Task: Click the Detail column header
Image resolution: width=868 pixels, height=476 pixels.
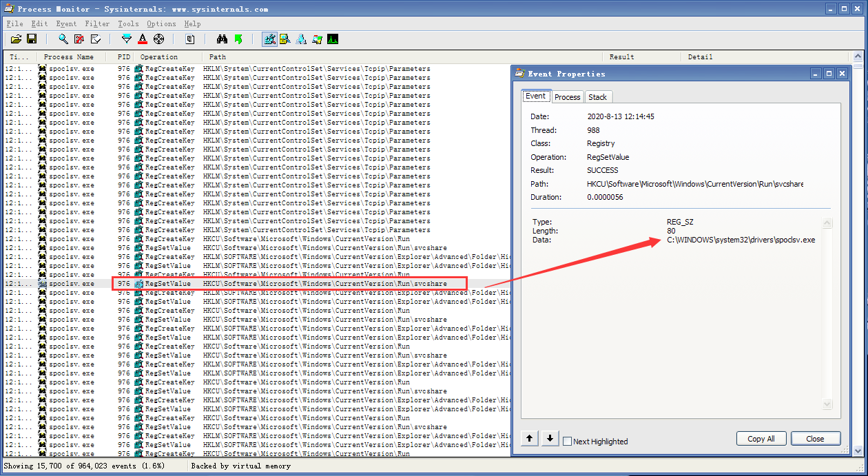Action: tap(766, 57)
